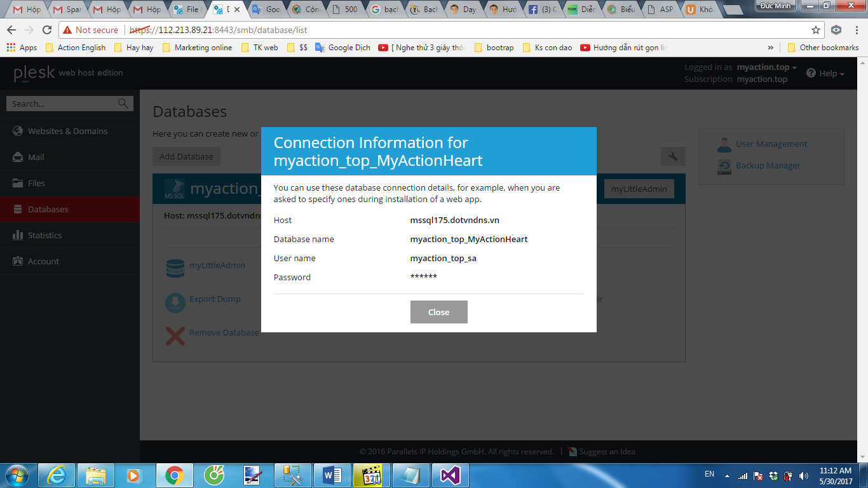Click the Plesk search input field
The height and width of the screenshot is (488, 868).
[x=62, y=104]
